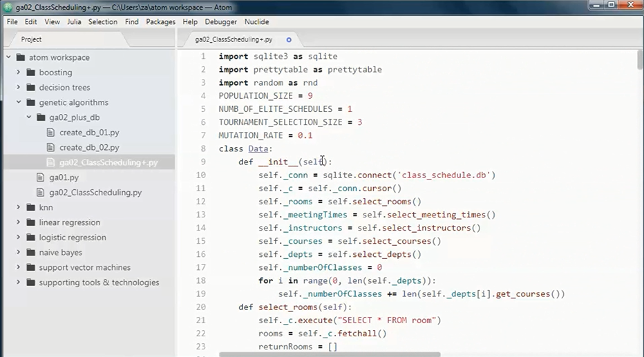This screenshot has height=357, width=644.
Task: Expand the support vector machines folder chevron
Action: [x=19, y=267]
